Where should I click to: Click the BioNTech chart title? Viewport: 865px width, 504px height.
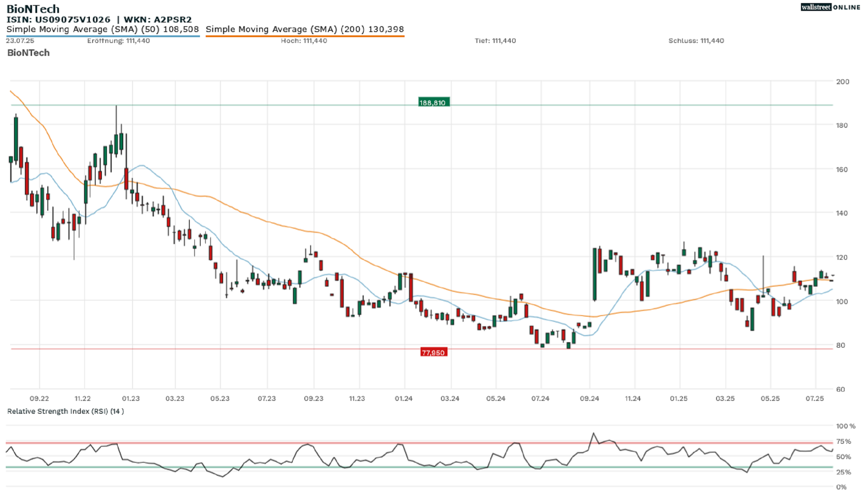(x=33, y=9)
